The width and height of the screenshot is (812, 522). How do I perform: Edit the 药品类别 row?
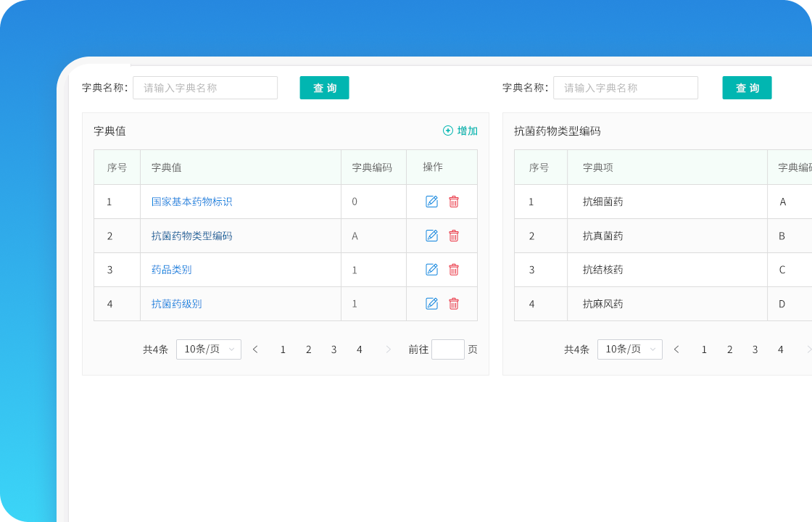point(431,269)
